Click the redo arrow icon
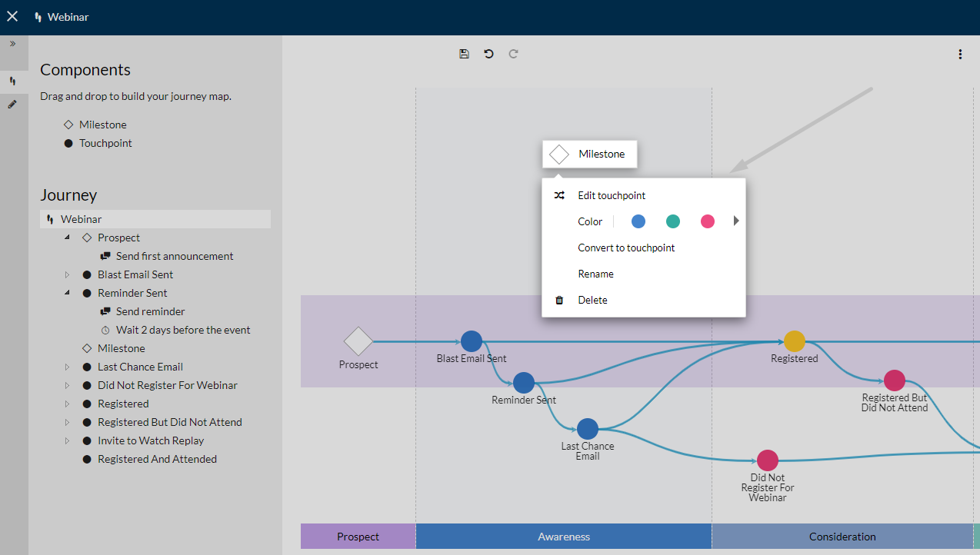Image resolution: width=980 pixels, height=555 pixels. 513,54
